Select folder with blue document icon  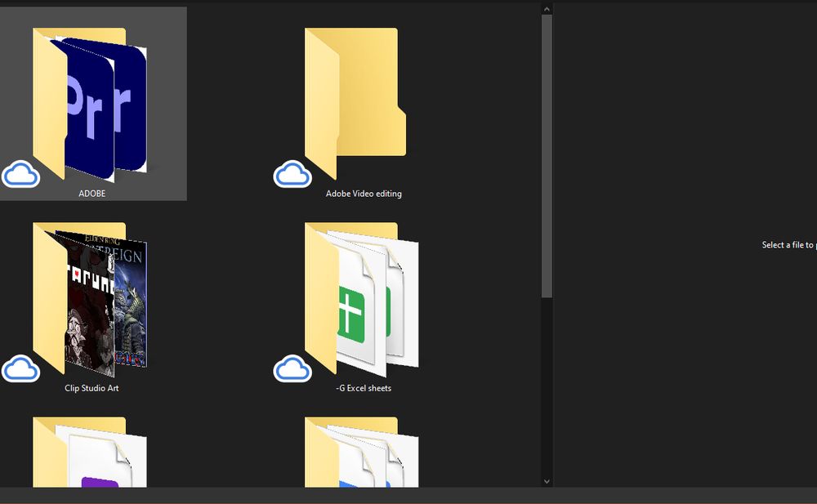pyautogui.click(x=362, y=452)
